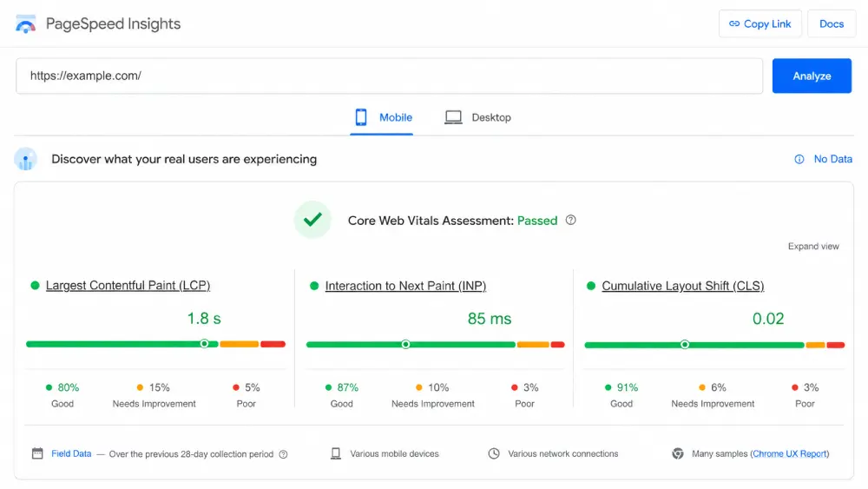Open the Docs button
The height and width of the screenshot is (489, 868).
[x=832, y=23]
